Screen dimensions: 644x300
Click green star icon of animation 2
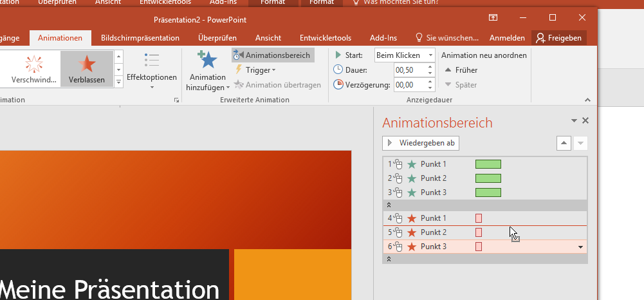(x=412, y=178)
